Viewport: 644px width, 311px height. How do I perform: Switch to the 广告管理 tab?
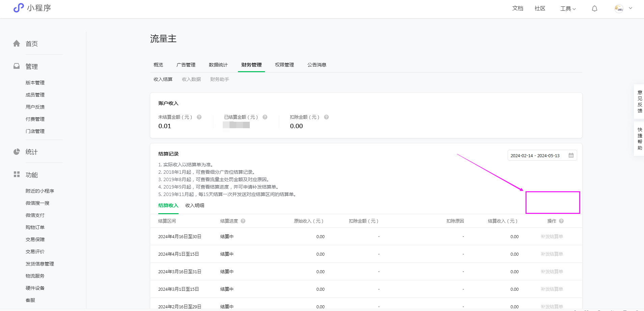click(186, 65)
